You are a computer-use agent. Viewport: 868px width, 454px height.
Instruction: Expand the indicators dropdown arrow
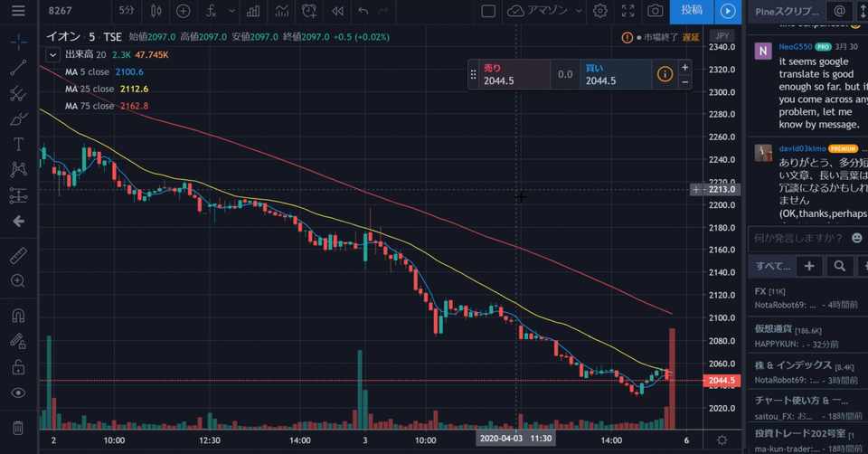pyautogui.click(x=231, y=11)
